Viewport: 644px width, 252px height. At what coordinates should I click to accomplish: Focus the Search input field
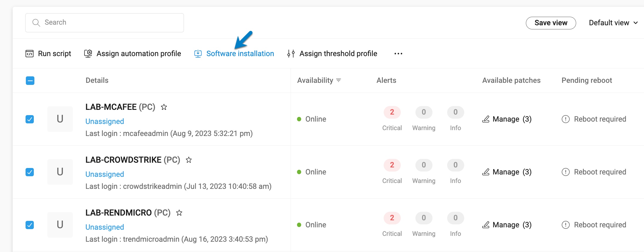coord(105,23)
